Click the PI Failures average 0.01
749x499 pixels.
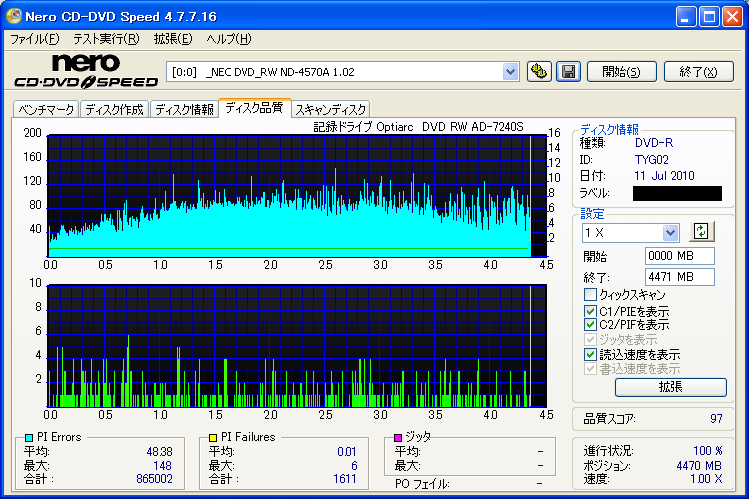click(x=347, y=451)
